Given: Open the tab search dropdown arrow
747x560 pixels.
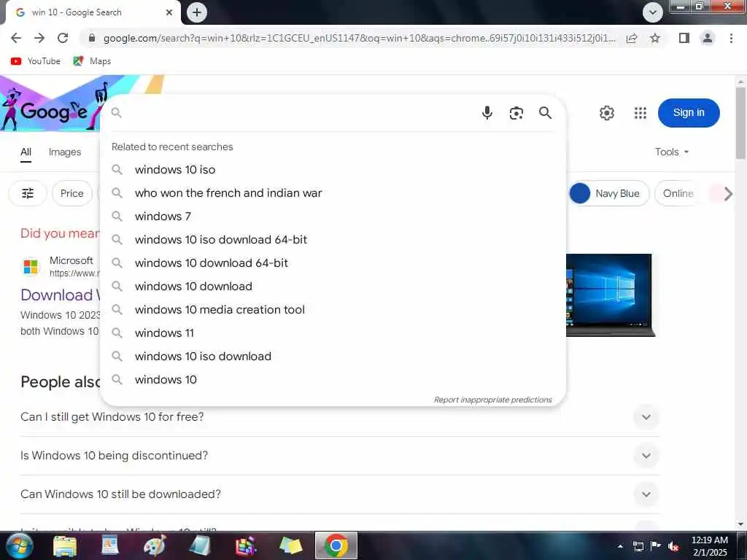Looking at the screenshot, I should (x=653, y=12).
